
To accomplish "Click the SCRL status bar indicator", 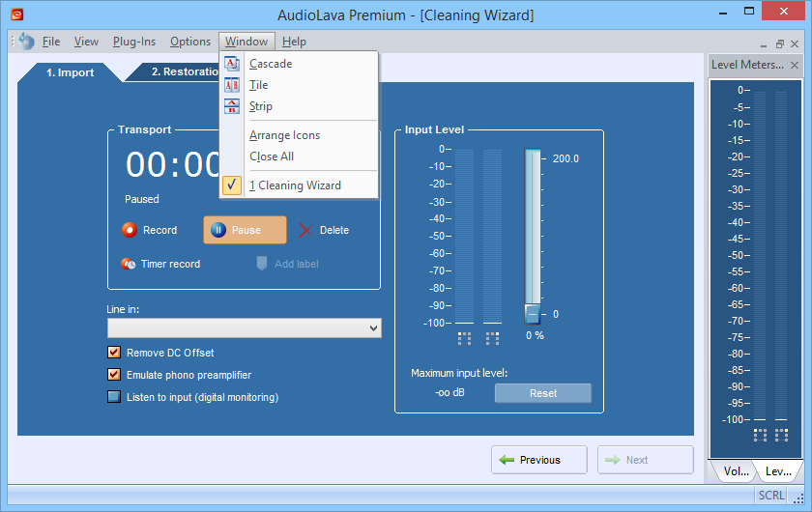I will pyautogui.click(x=771, y=496).
